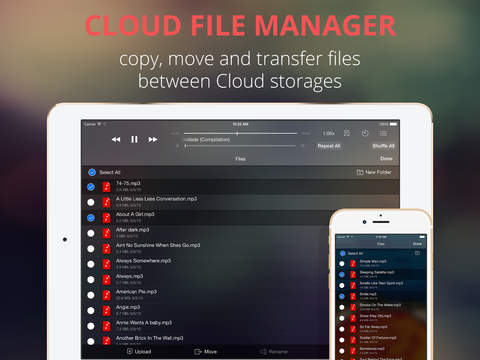Open the sleep timer clock icon
The height and width of the screenshot is (360, 480).
point(365,133)
